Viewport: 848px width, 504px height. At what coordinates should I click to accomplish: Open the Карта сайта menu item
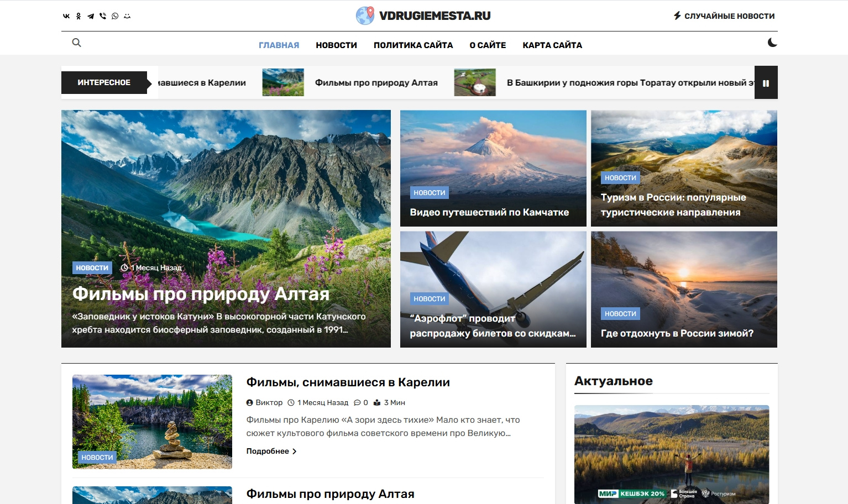coord(552,45)
